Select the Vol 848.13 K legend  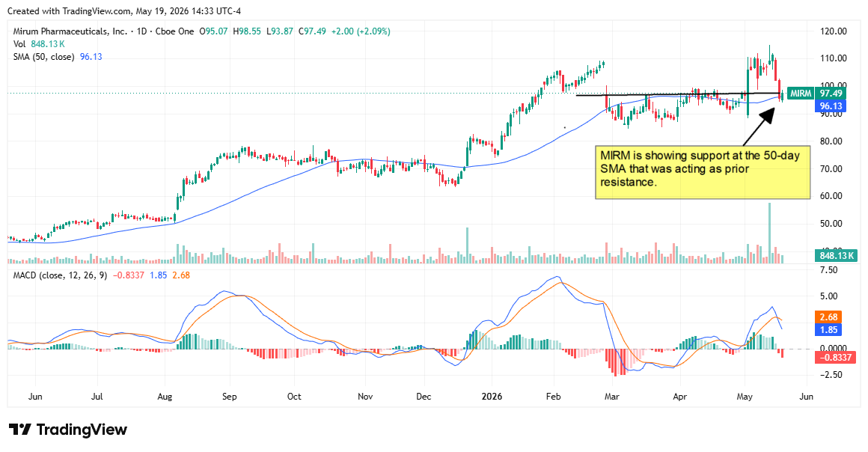pyautogui.click(x=39, y=44)
